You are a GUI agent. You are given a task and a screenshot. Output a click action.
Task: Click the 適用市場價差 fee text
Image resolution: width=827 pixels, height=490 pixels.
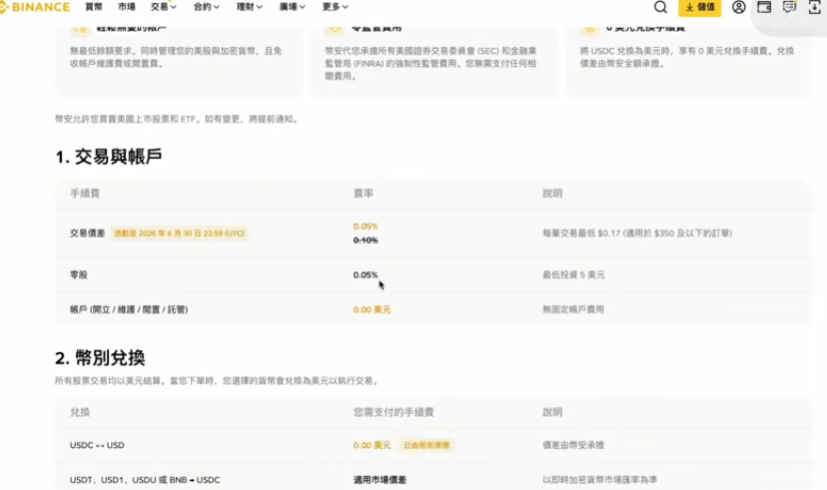pos(380,480)
